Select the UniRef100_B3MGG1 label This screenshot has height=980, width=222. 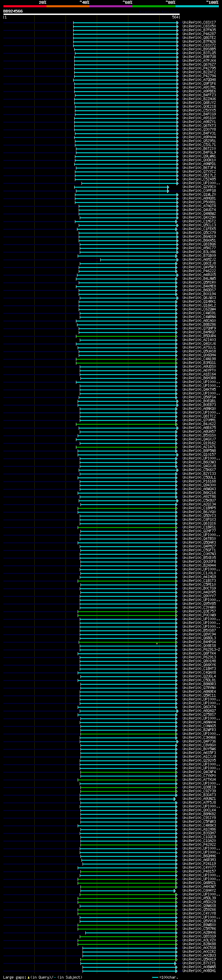[199, 363]
